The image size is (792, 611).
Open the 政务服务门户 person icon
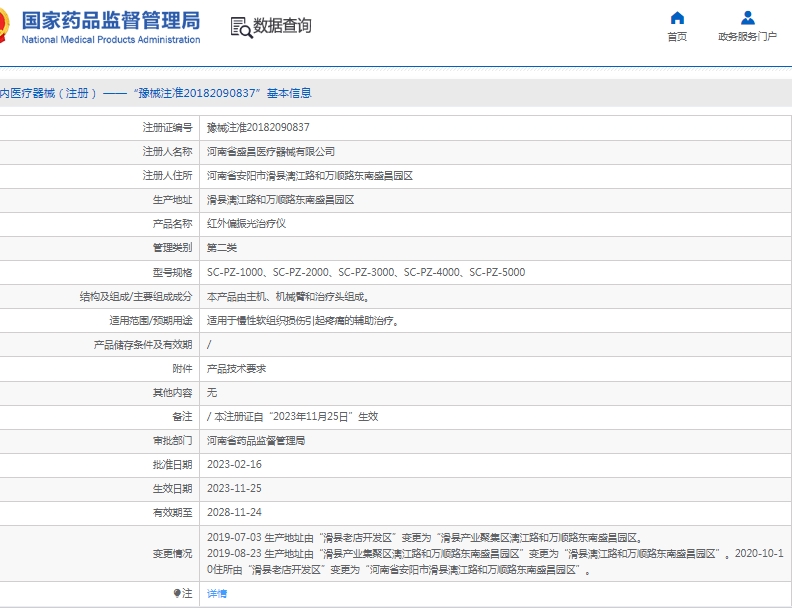pos(748,18)
